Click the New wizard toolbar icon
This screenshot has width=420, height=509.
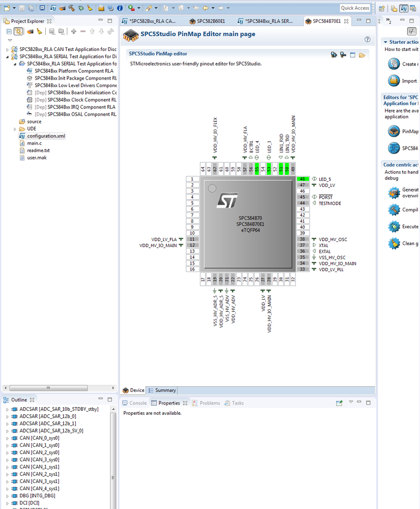point(7,8)
